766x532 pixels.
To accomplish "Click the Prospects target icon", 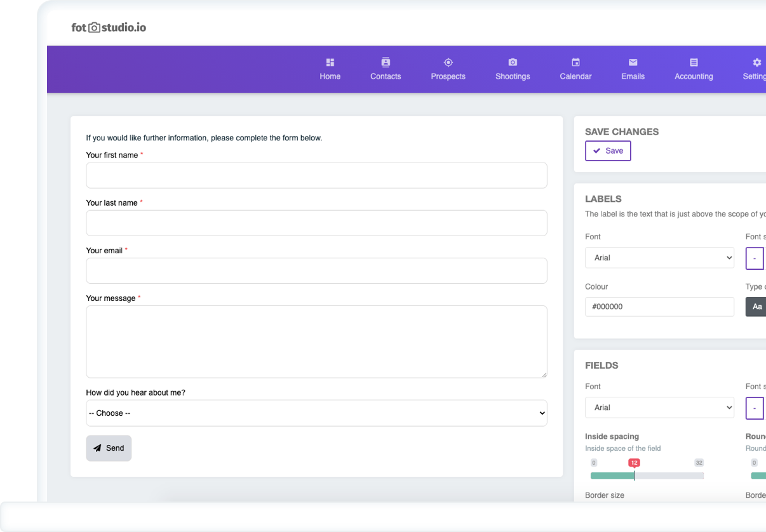I will [448, 62].
